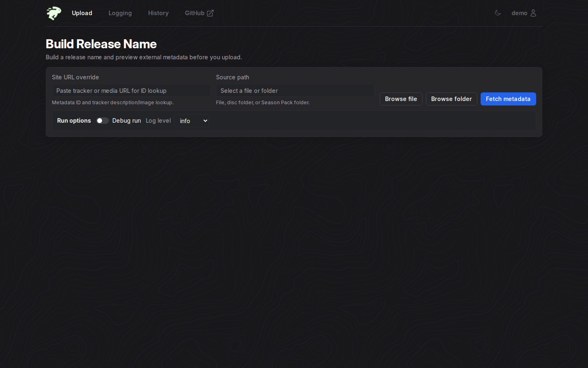Open the demo user account icon
This screenshot has height=368, width=588.
tap(533, 13)
